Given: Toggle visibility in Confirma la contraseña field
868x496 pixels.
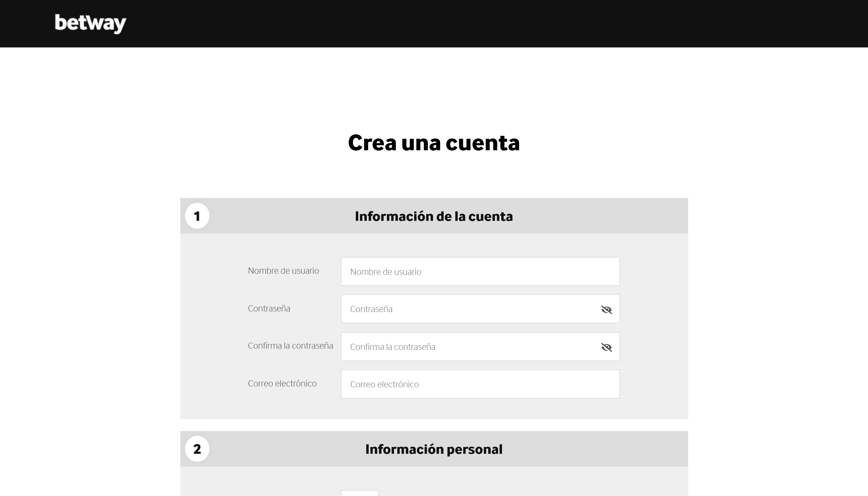Looking at the screenshot, I should [606, 347].
